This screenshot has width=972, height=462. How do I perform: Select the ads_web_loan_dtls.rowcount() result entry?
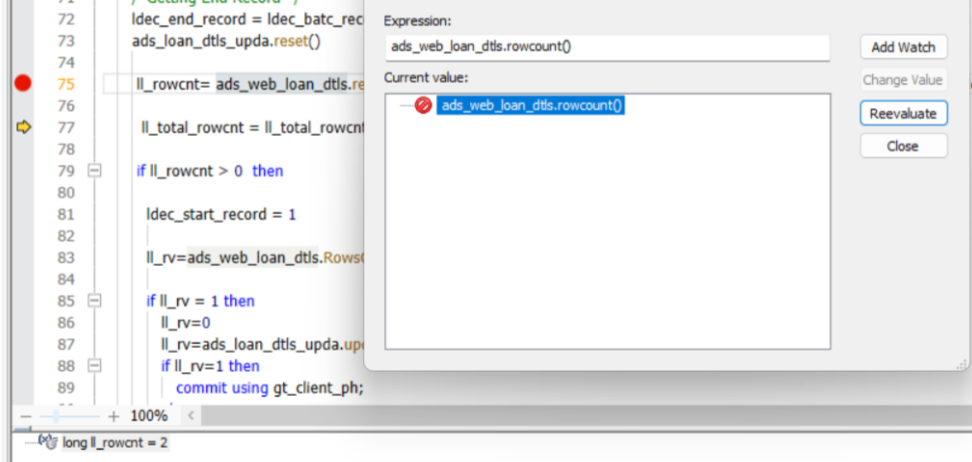[532, 106]
